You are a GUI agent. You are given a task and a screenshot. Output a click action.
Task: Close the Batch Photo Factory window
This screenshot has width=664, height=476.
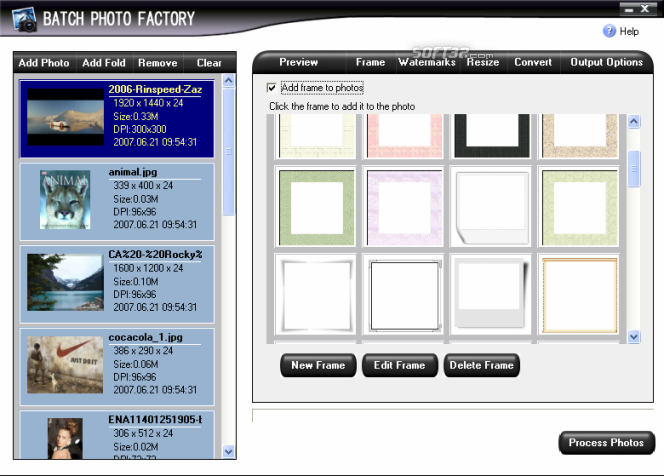click(645, 9)
